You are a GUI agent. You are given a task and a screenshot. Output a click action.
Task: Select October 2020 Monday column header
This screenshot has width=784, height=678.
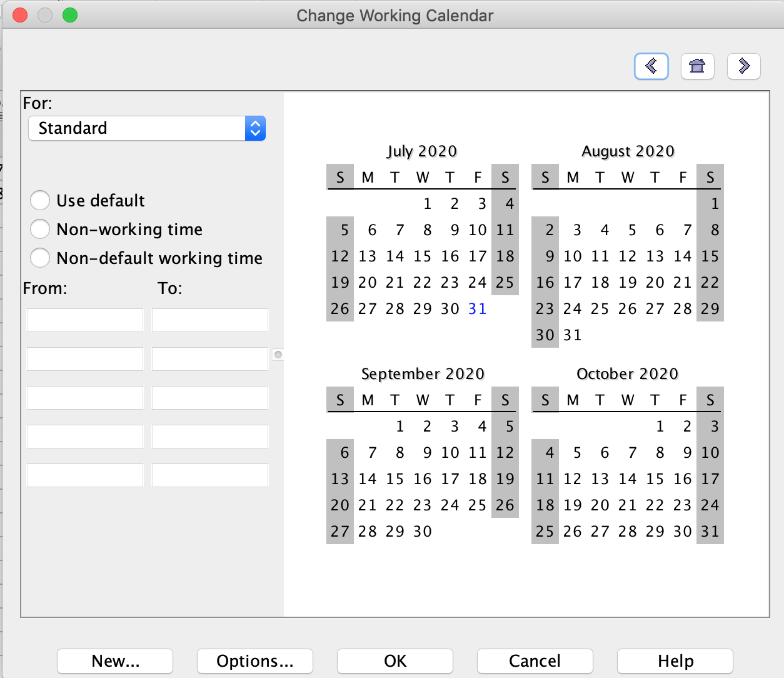[573, 400]
